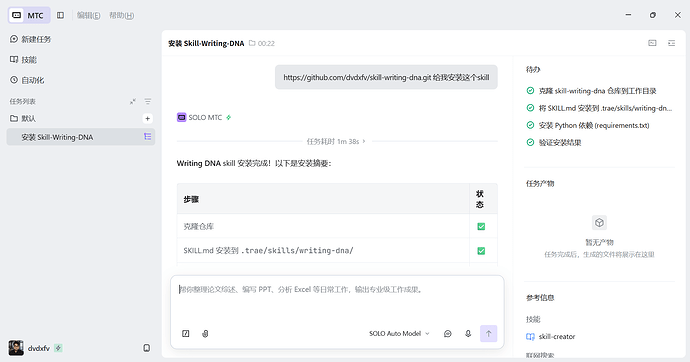Open dvdxfv user profile avatar
Screen dimensions: 690x362
16,348
